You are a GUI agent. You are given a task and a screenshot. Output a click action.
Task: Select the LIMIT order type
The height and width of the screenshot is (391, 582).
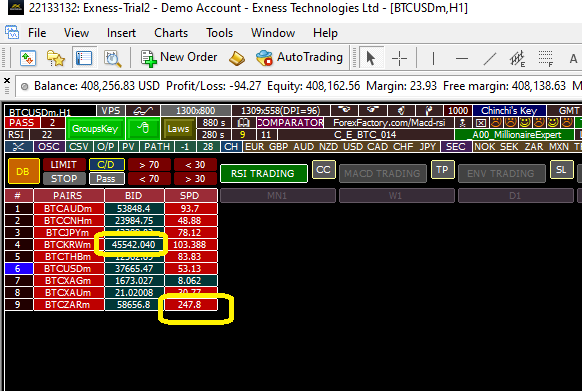click(64, 164)
